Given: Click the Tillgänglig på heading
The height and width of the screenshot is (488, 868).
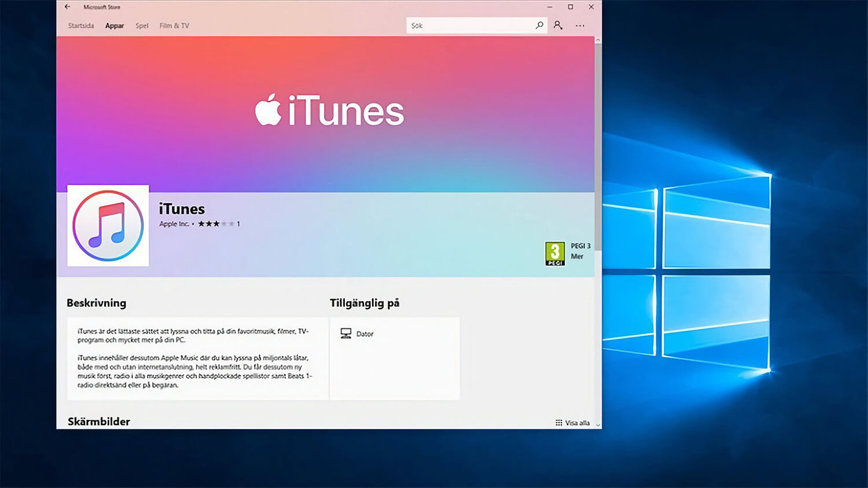Looking at the screenshot, I should pyautogui.click(x=365, y=303).
